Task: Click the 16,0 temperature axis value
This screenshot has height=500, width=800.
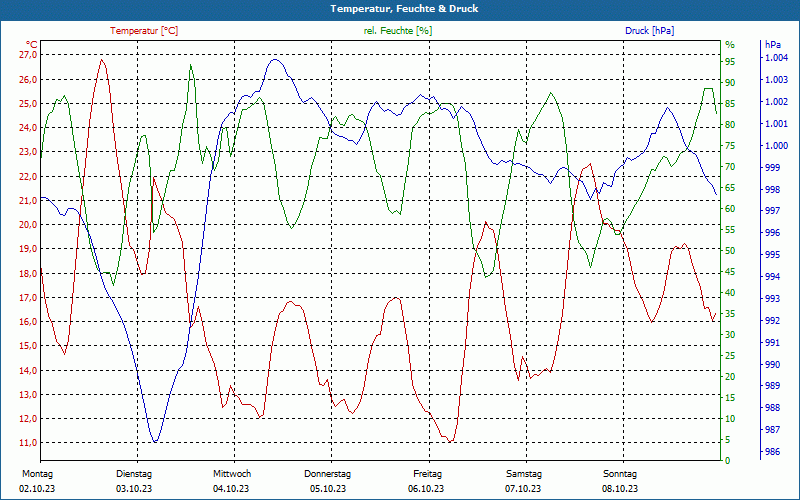Action: point(28,321)
